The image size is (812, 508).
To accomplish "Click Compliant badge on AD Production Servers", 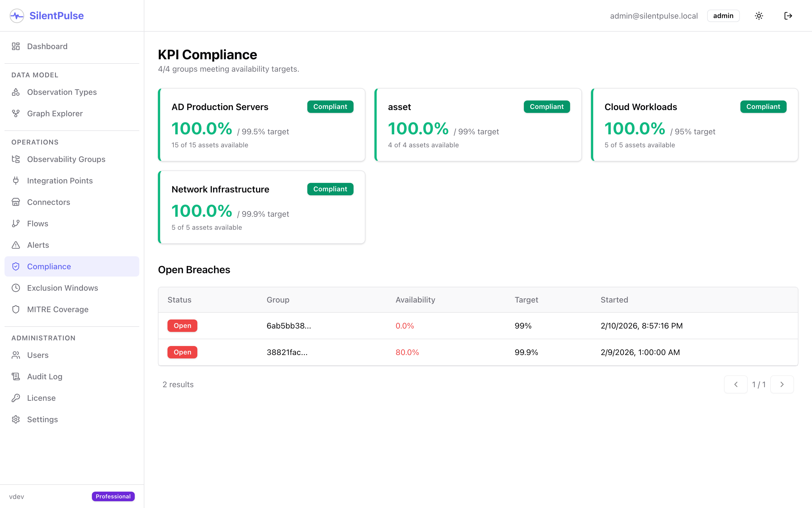I will 330,106.
